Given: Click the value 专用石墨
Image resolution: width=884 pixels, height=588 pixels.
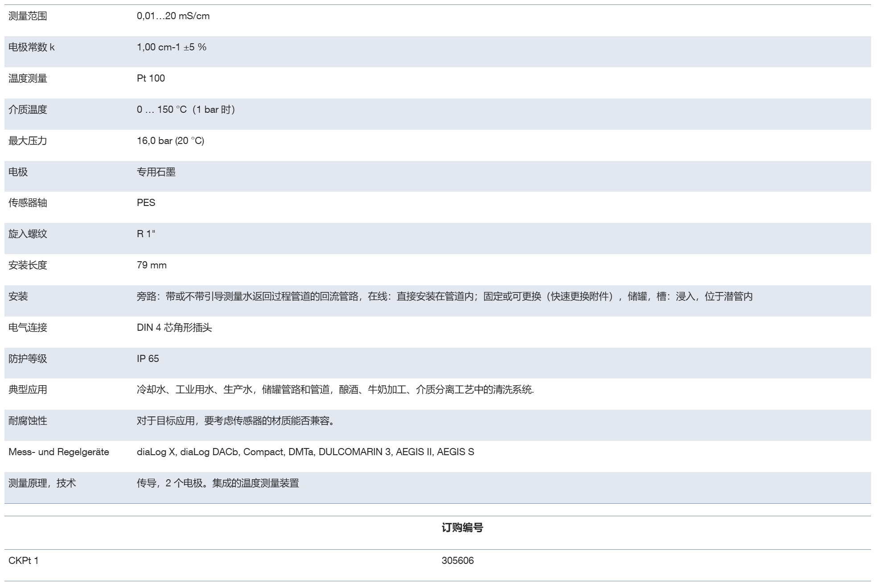Looking at the screenshot, I should [156, 172].
